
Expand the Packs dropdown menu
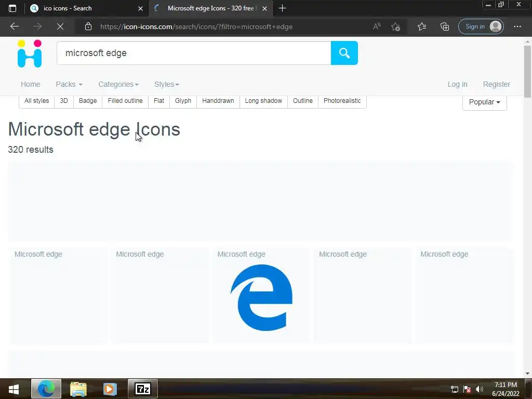click(x=69, y=84)
